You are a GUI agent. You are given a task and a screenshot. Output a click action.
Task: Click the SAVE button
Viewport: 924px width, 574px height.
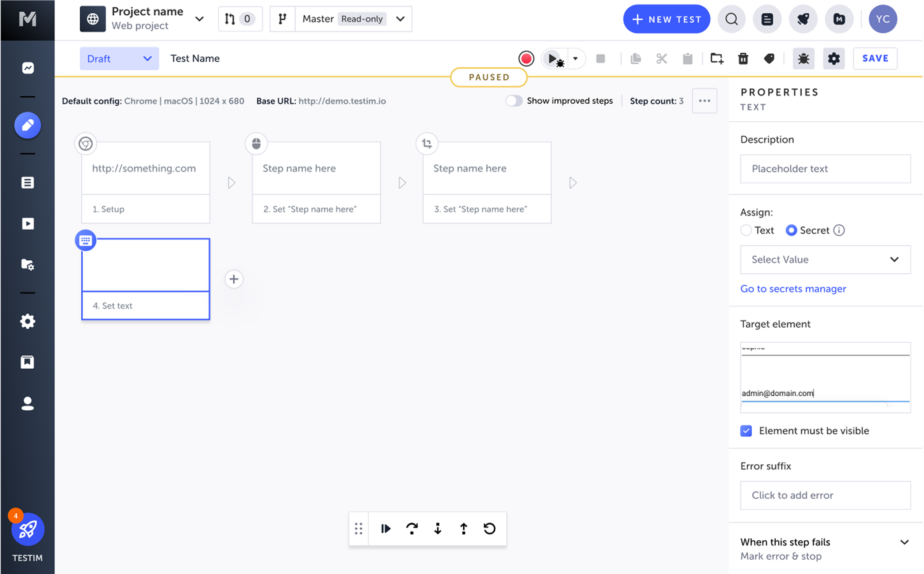tap(876, 59)
